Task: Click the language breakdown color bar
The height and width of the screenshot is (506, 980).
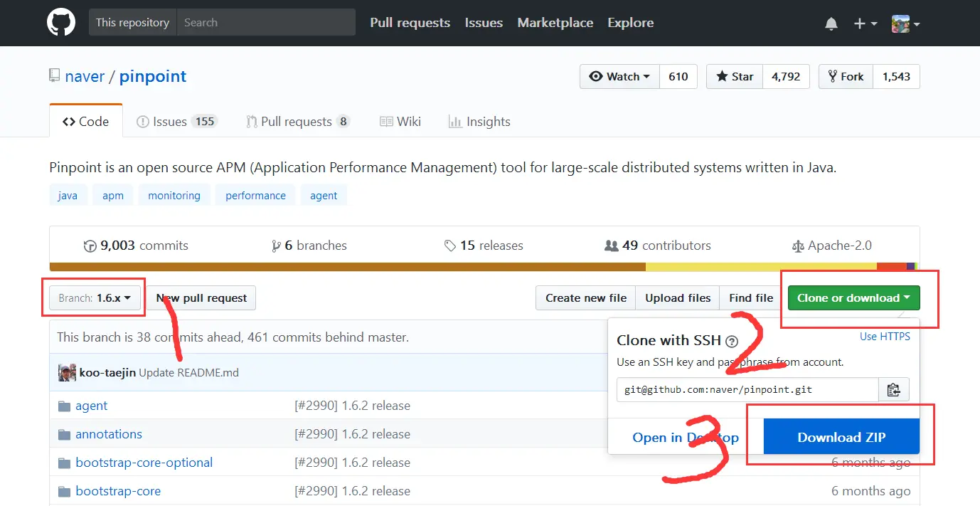Action: coord(484,267)
